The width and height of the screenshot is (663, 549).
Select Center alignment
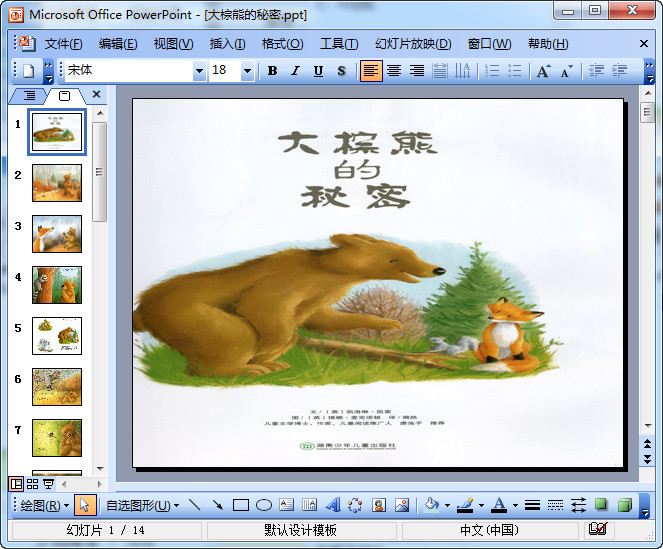pyautogui.click(x=394, y=71)
